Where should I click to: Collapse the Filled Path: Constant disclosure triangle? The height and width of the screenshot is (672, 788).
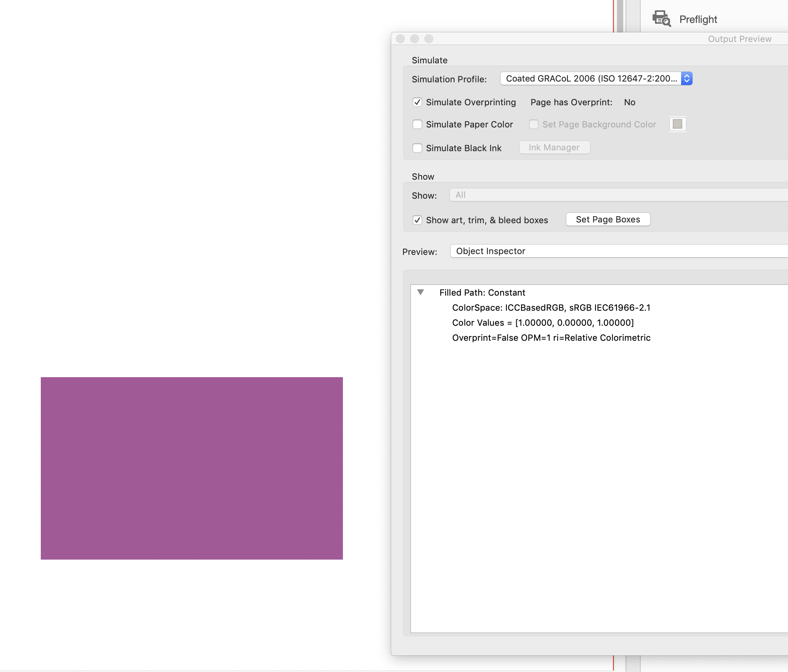[x=421, y=292]
